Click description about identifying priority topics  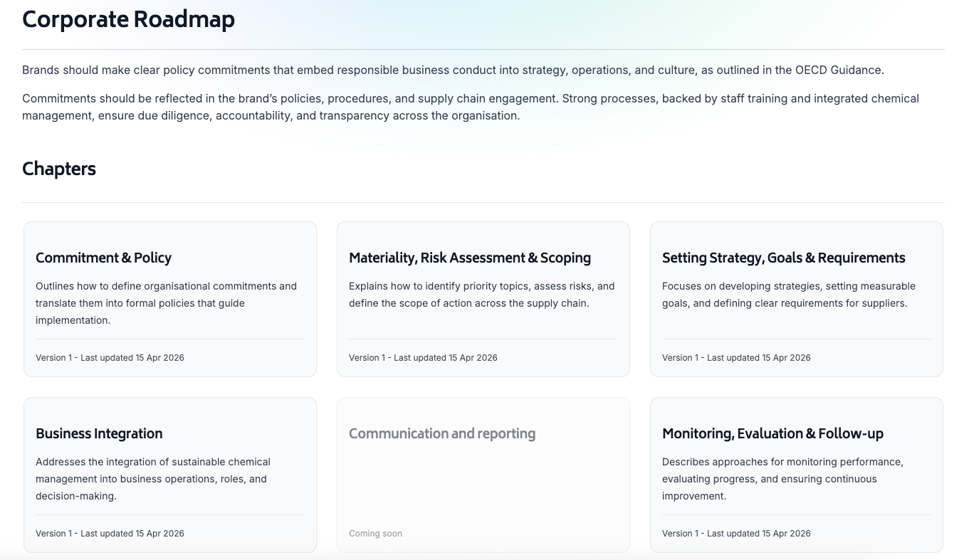481,295
